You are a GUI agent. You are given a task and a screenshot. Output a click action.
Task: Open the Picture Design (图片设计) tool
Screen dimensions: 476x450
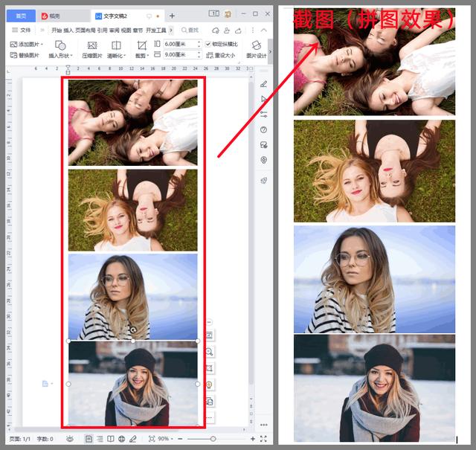pyautogui.click(x=256, y=49)
